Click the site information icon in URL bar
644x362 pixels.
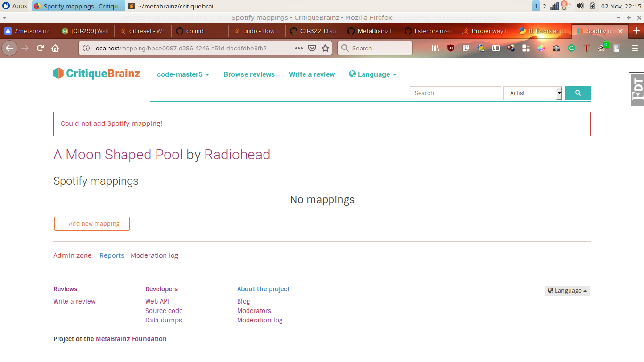[x=86, y=48]
